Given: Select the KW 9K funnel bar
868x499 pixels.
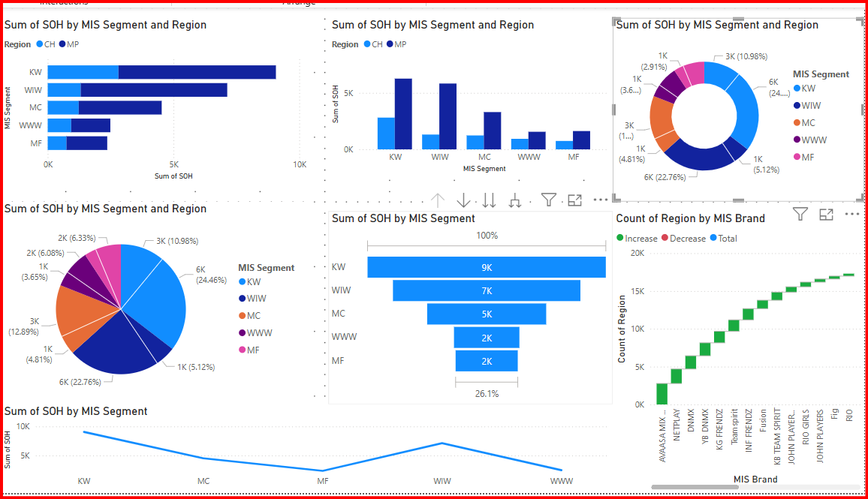Looking at the screenshot, I should click(x=487, y=268).
